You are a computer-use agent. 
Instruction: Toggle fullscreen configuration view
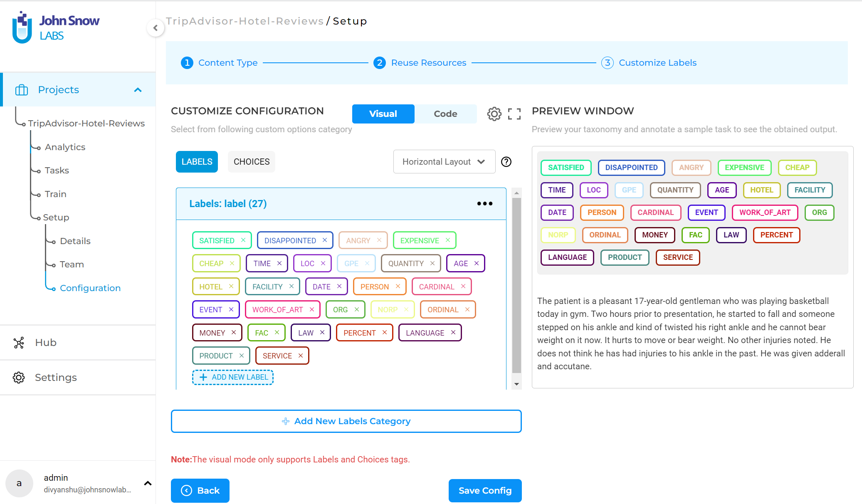pyautogui.click(x=514, y=114)
